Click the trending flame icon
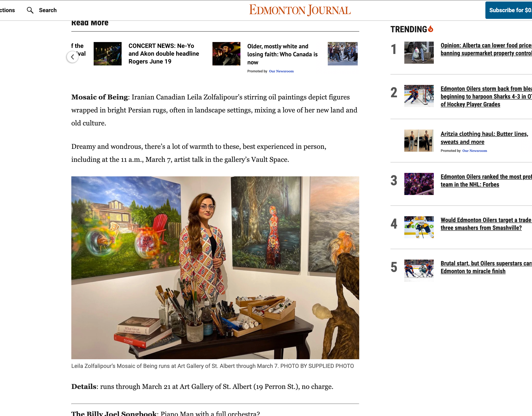The width and height of the screenshot is (532, 416). tap(431, 29)
